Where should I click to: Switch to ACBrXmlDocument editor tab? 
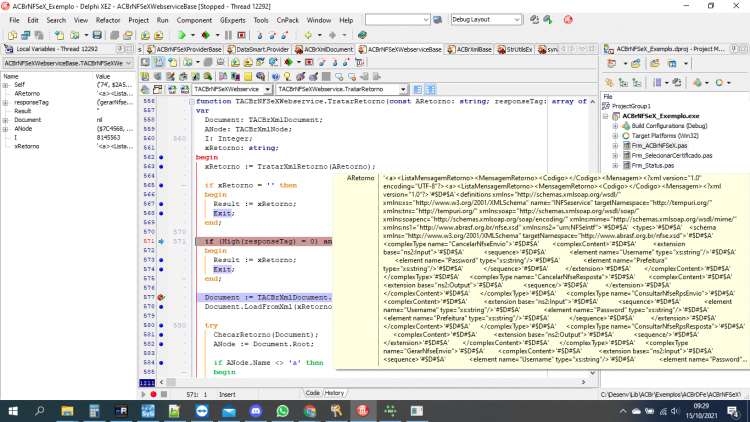[324, 49]
